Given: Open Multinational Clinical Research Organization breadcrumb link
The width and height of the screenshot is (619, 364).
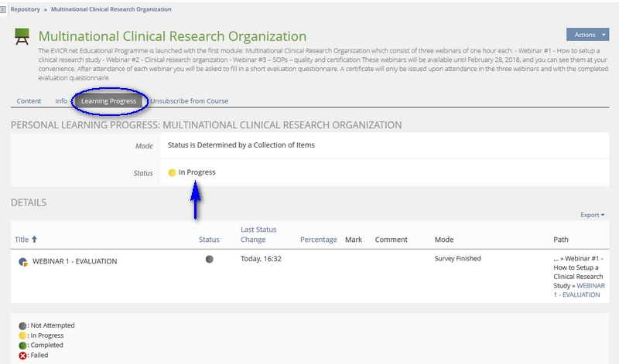Looking at the screenshot, I should pyautogui.click(x=111, y=9).
